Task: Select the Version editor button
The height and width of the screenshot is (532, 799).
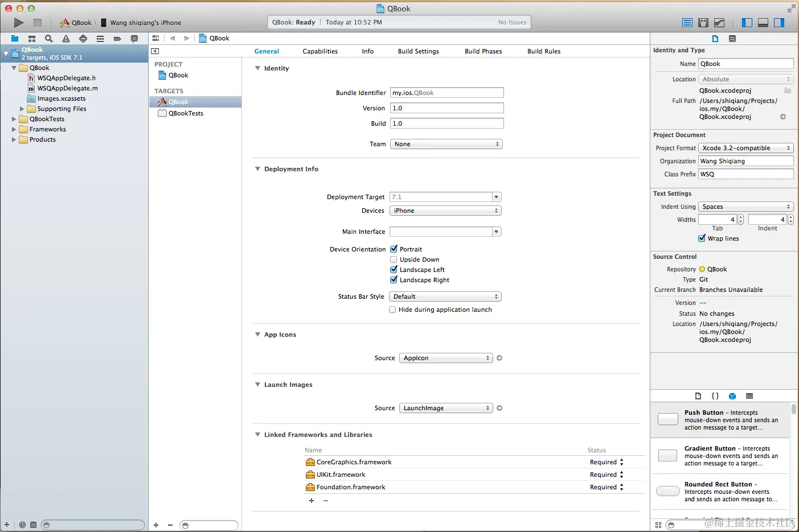Action: tap(719, 23)
